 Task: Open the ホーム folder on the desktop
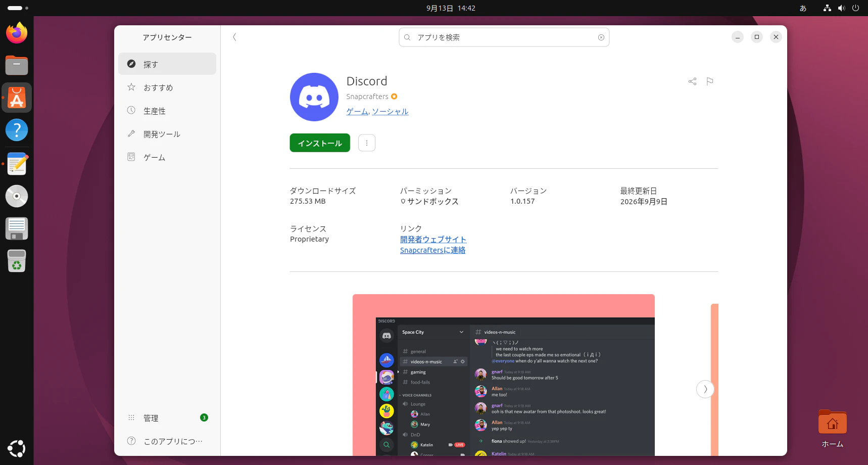pyautogui.click(x=832, y=429)
